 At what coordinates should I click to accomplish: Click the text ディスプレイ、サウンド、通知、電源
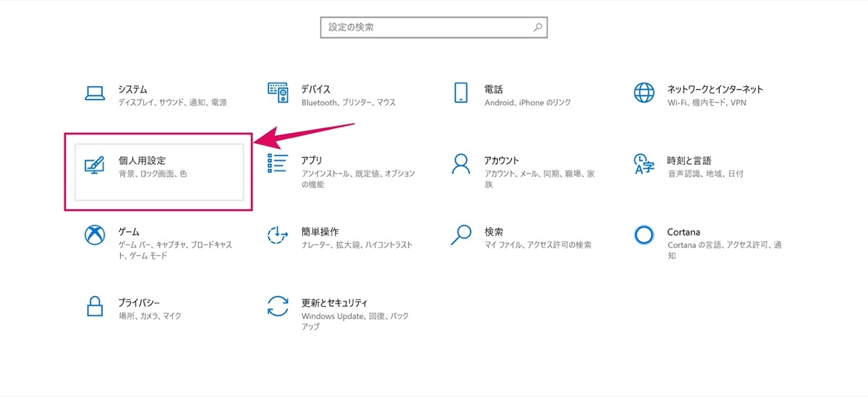coord(173,103)
